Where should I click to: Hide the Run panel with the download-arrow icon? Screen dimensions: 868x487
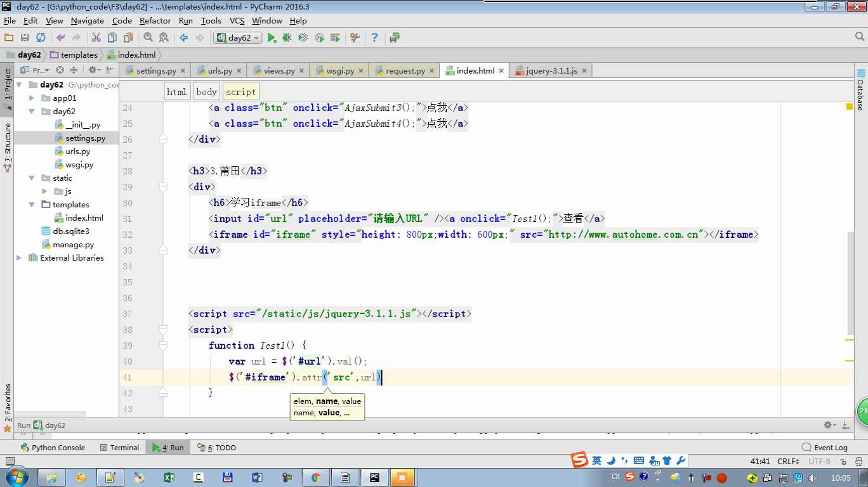click(846, 425)
